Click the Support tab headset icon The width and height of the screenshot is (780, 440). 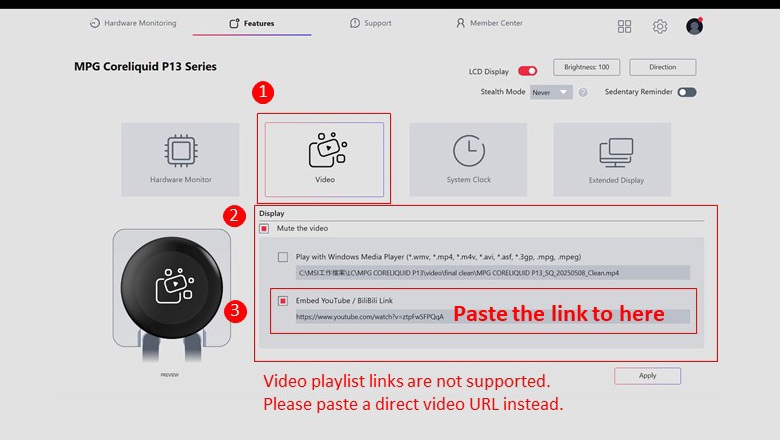tap(355, 23)
